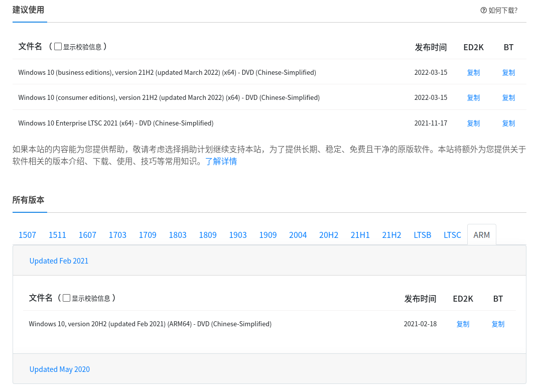This screenshot has height=392, width=539.
Task: Switch to the 1507 version tab
Action: coord(27,235)
